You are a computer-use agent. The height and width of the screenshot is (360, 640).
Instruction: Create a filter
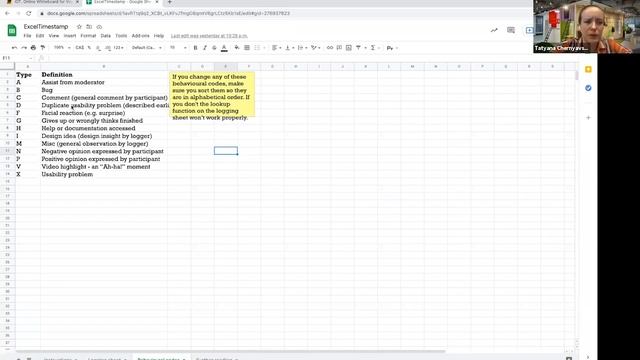(x=358, y=48)
